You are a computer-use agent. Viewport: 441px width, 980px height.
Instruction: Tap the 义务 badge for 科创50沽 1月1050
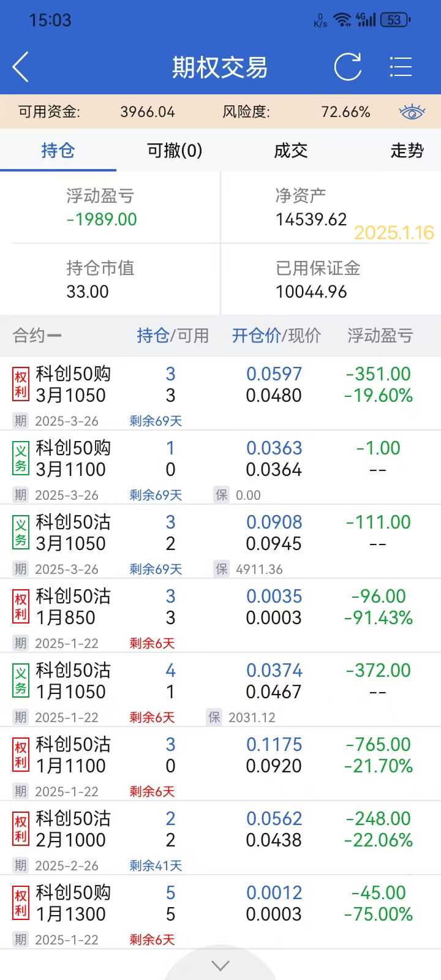21,681
